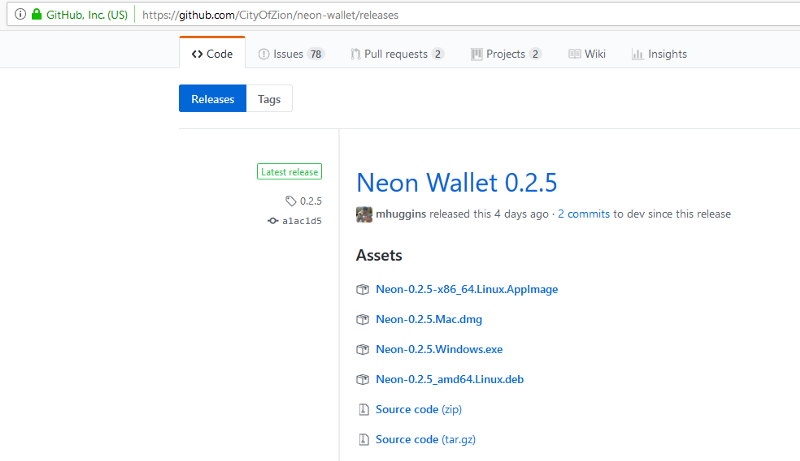
Task: Download Neon-0.2.5.Mac.dmg
Action: [x=429, y=319]
